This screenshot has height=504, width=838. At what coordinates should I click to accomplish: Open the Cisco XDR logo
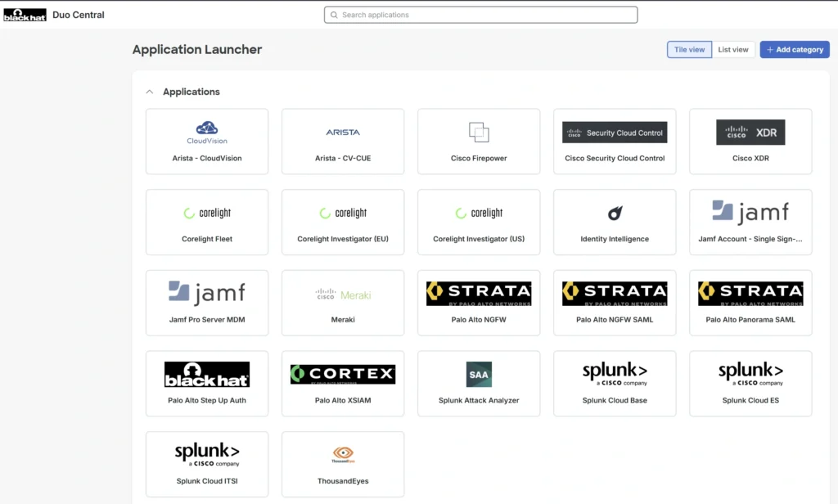pyautogui.click(x=750, y=132)
